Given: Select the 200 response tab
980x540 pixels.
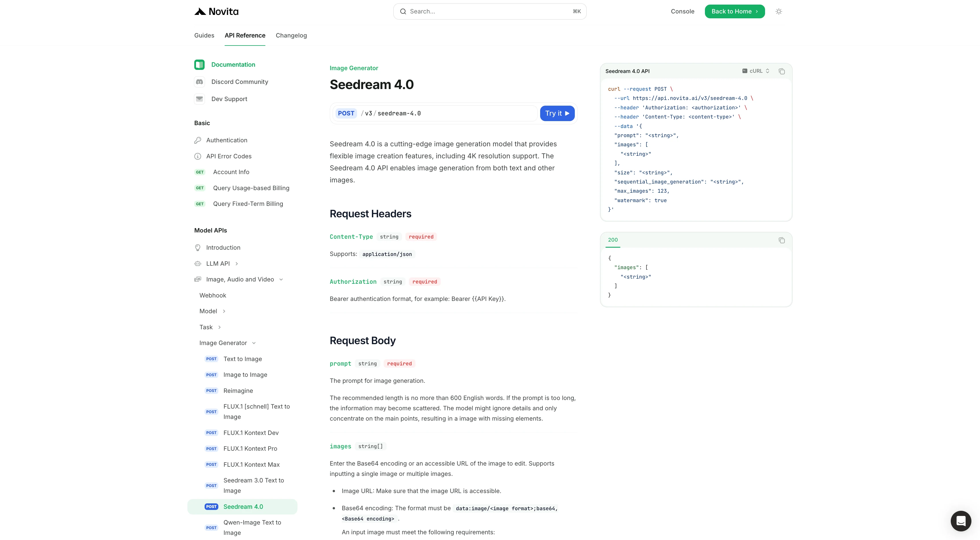Looking at the screenshot, I should [613, 240].
